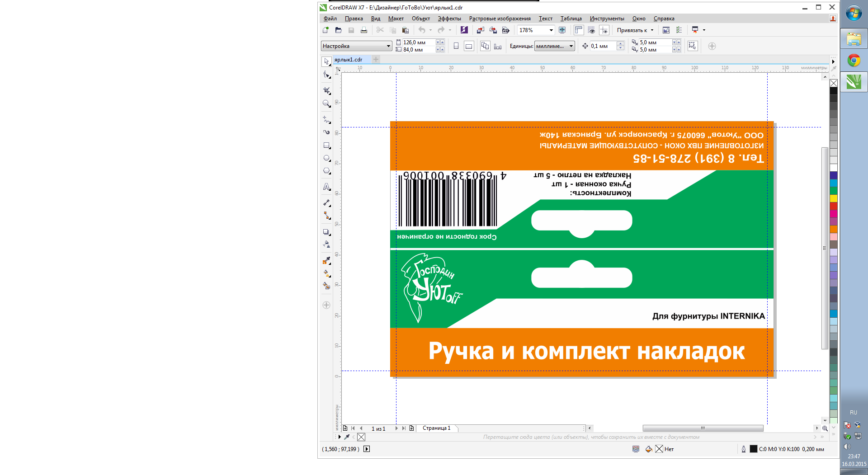Select the Color Eyedropper tool
The height and width of the screenshot is (475, 868).
[326, 261]
